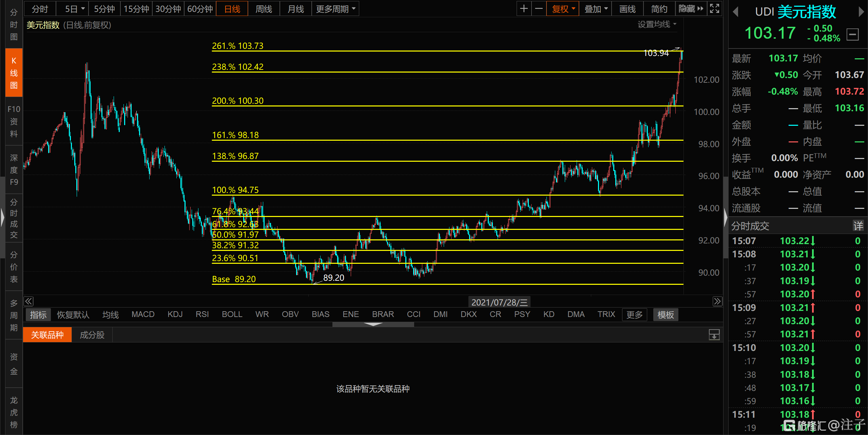Select K线图 in left sidebar
The width and height of the screenshot is (868, 435).
point(14,73)
